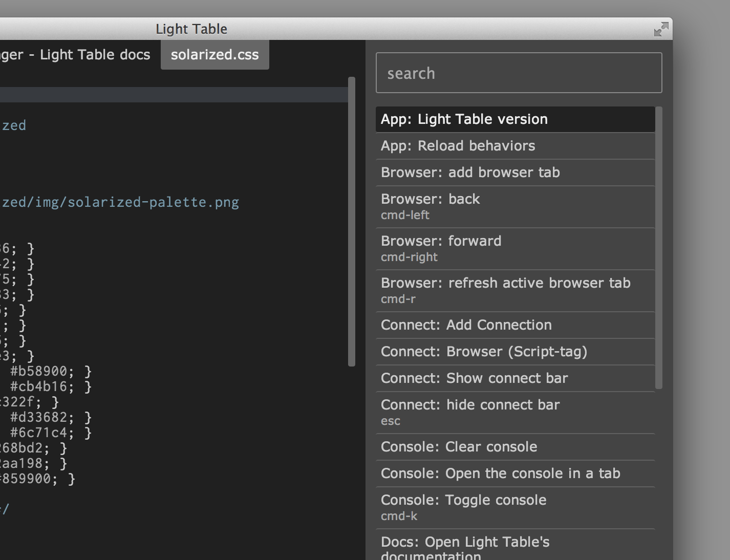
Task: Run App: Reload behaviors command
Action: tap(515, 146)
